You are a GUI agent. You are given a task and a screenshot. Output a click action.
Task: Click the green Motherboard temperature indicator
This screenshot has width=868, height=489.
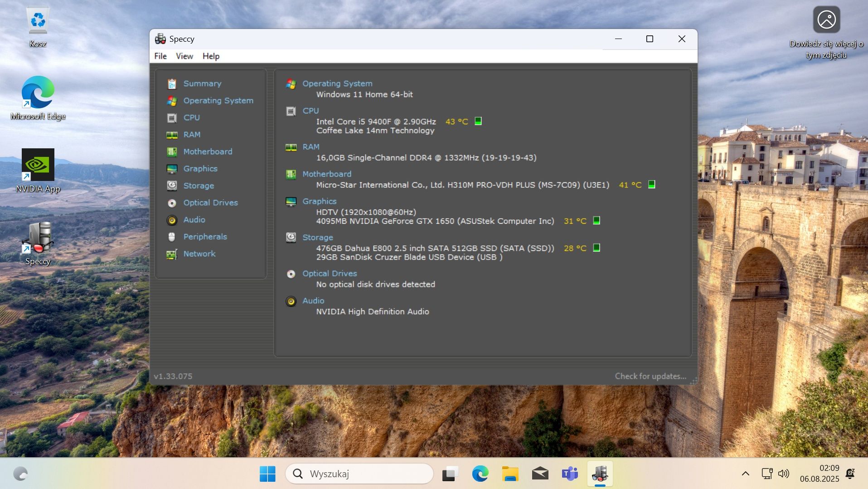pyautogui.click(x=651, y=184)
